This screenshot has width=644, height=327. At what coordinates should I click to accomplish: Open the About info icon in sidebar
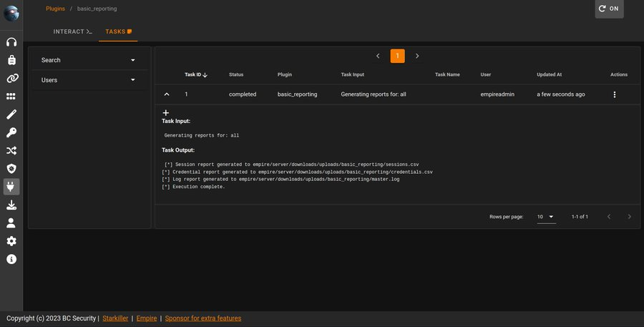point(11,259)
